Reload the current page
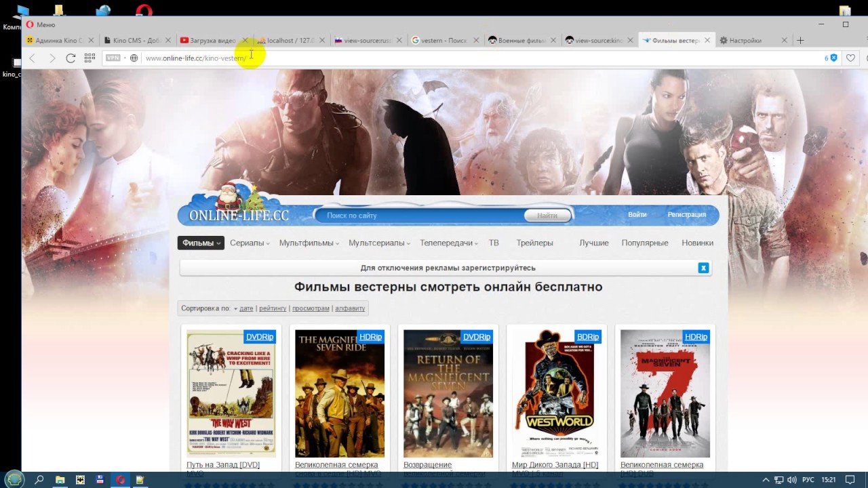This screenshot has height=488, width=868. pyautogui.click(x=71, y=58)
